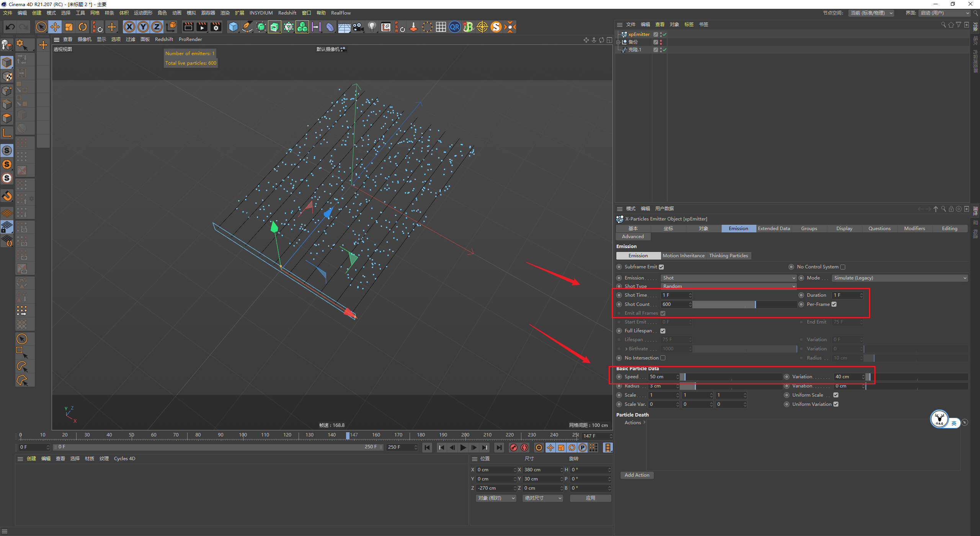Screen dimensions: 980x536
Task: Open the Edit Render Settings icon
Action: tap(216, 27)
